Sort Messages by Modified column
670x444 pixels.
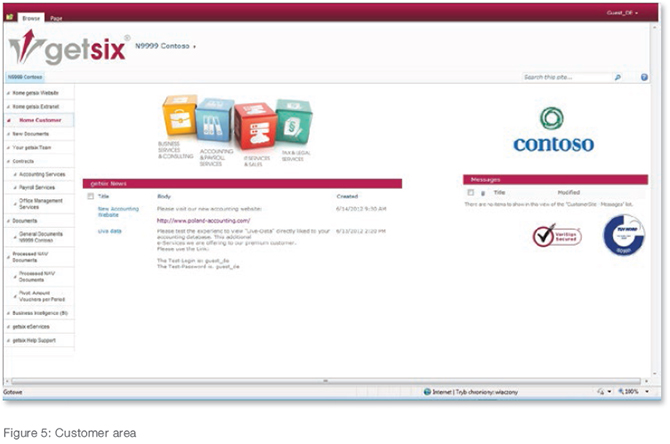568,193
